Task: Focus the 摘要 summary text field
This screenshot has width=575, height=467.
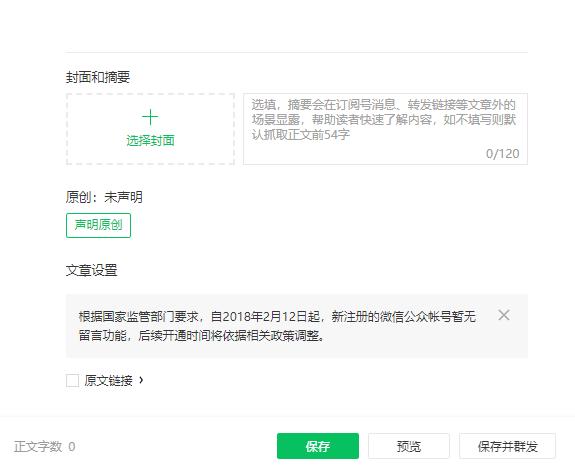Action: [x=385, y=129]
